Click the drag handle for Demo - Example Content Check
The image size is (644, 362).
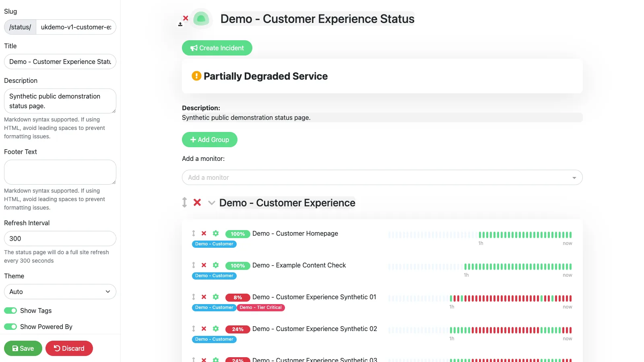194,265
